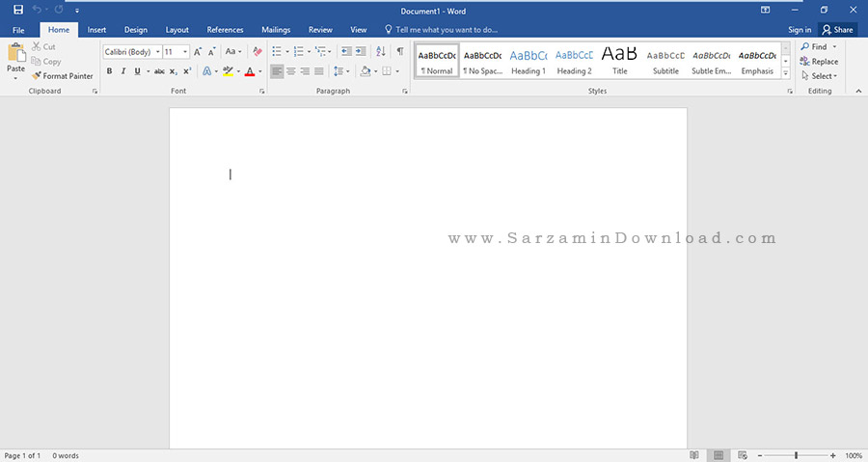Open the Select dropdown in Editing group
868x462 pixels.
(819, 76)
